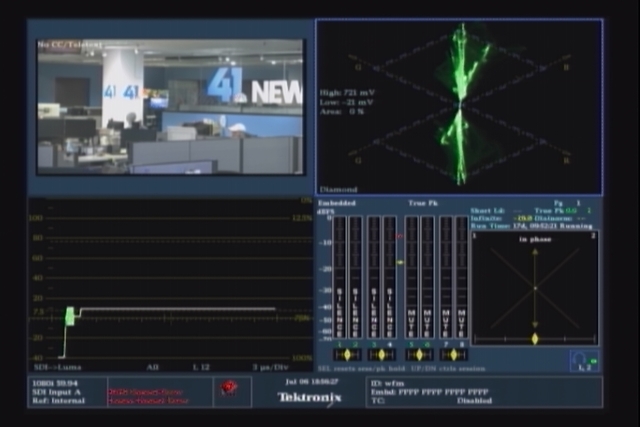Image resolution: width=640 pixels, height=427 pixels.
Task: Click the yellow diamond under channels 5 and 6
Action: (419, 355)
